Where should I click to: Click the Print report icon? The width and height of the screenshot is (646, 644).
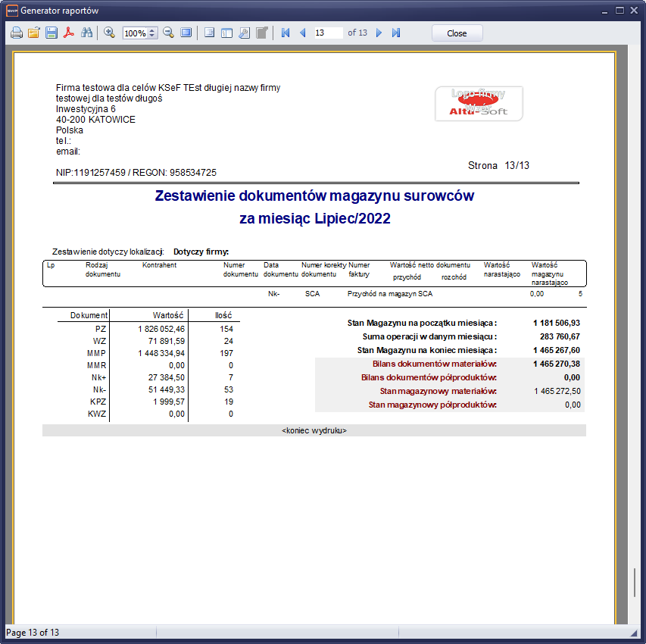coord(16,33)
